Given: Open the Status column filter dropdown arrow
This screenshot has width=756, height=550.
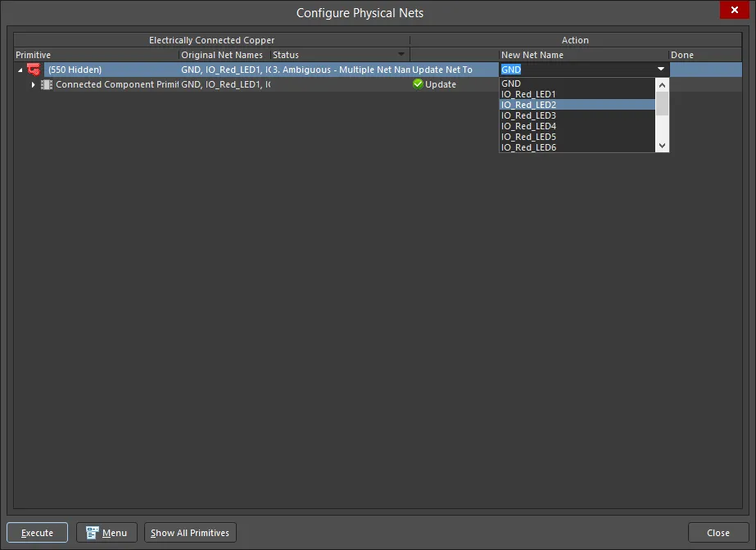Looking at the screenshot, I should tap(401, 55).
